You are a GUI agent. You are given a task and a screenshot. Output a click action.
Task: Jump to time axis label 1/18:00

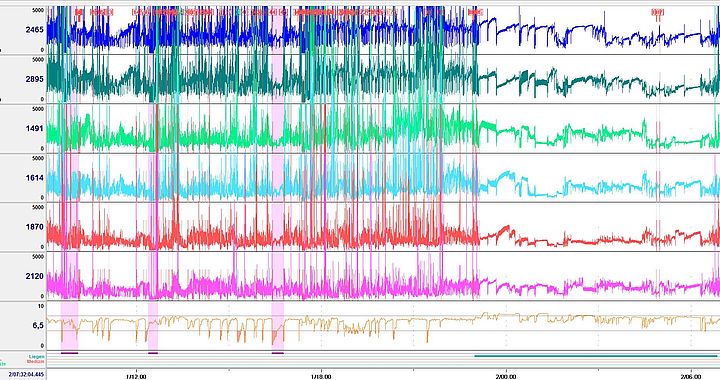pos(321,377)
